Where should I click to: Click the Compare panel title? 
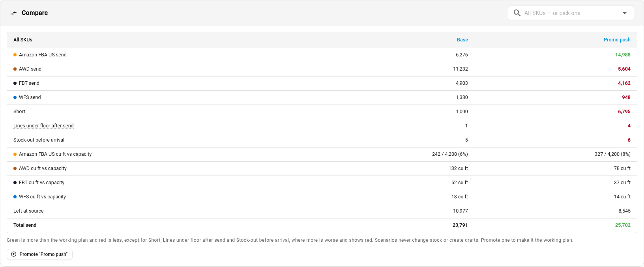tap(35, 13)
